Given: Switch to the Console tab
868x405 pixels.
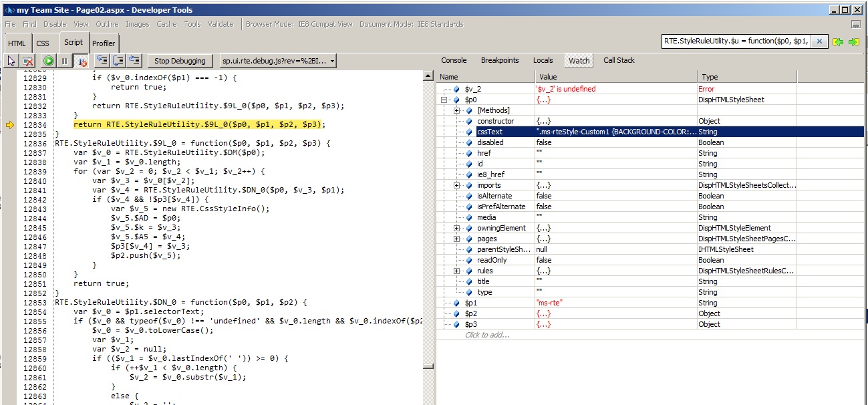Looking at the screenshot, I should point(453,59).
